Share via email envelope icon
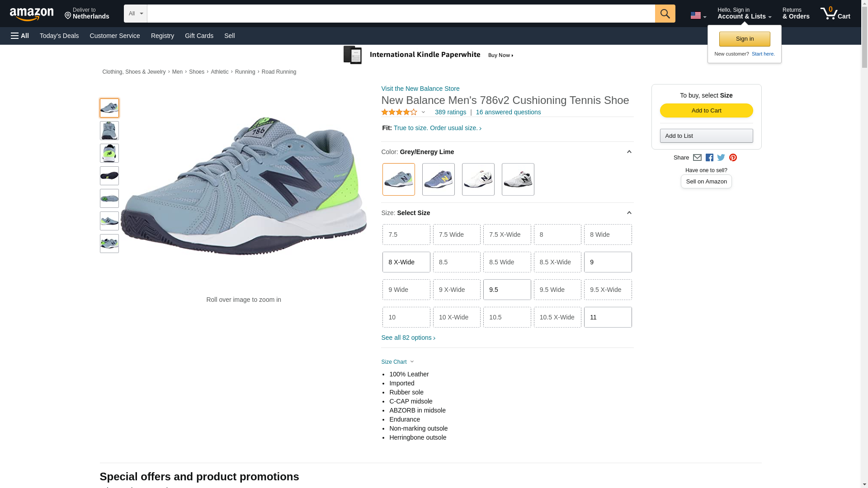The height and width of the screenshot is (488, 868). tap(697, 158)
